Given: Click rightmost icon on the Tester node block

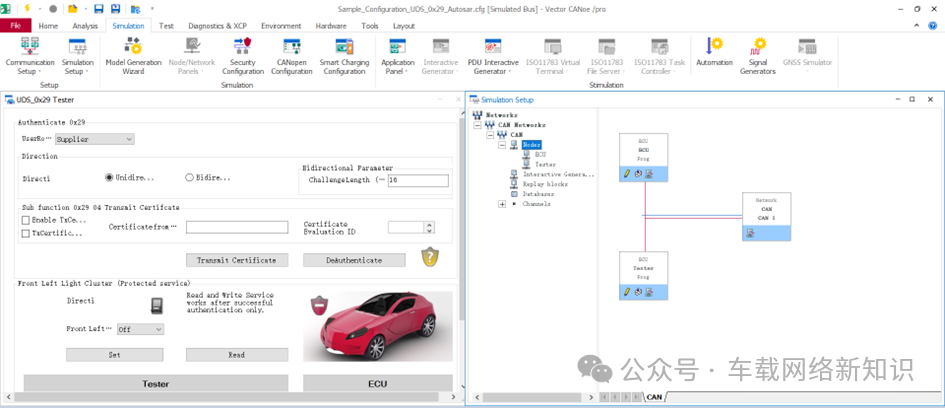Looking at the screenshot, I should click(649, 292).
